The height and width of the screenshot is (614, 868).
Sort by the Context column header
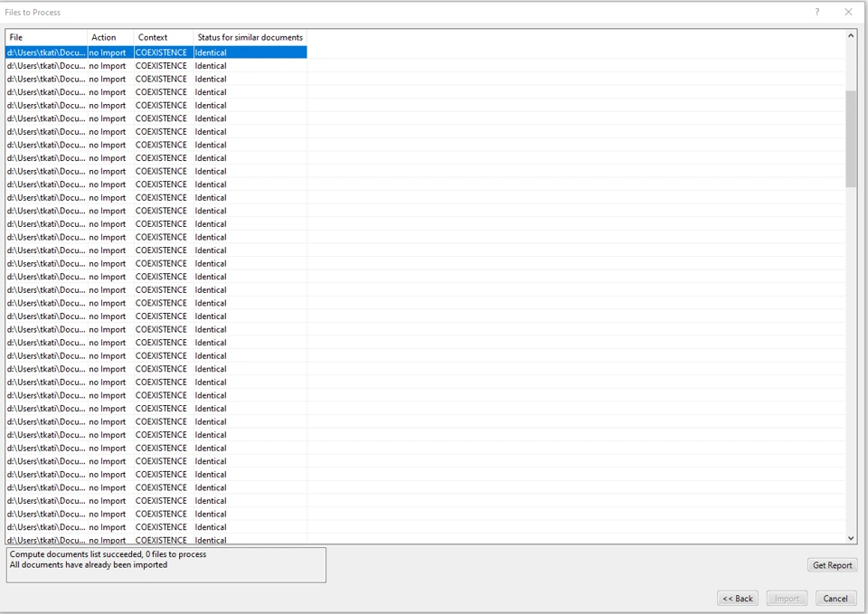164,37
